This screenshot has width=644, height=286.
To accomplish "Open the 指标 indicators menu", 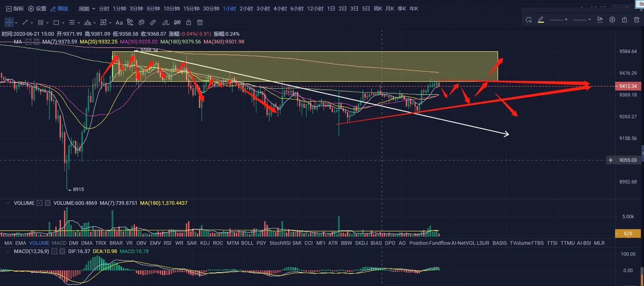I will (x=15, y=9).
